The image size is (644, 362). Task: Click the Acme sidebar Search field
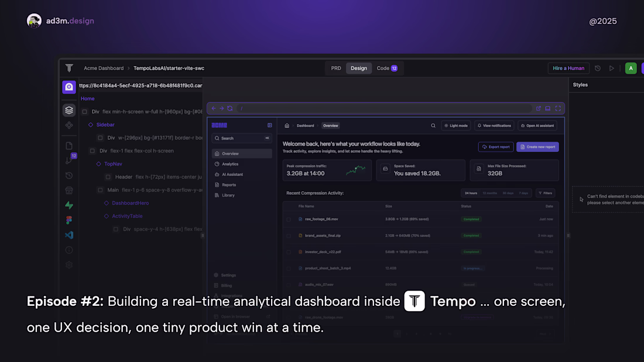[x=241, y=139]
